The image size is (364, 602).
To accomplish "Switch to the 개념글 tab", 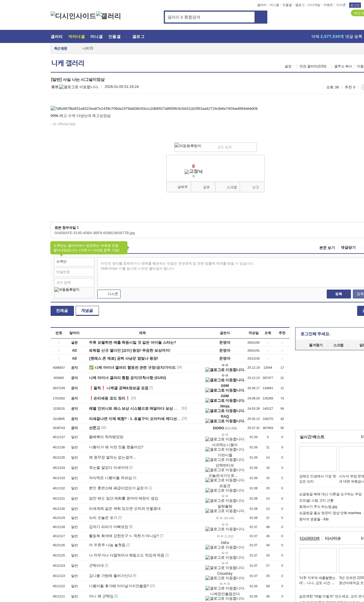I will click(87, 311).
